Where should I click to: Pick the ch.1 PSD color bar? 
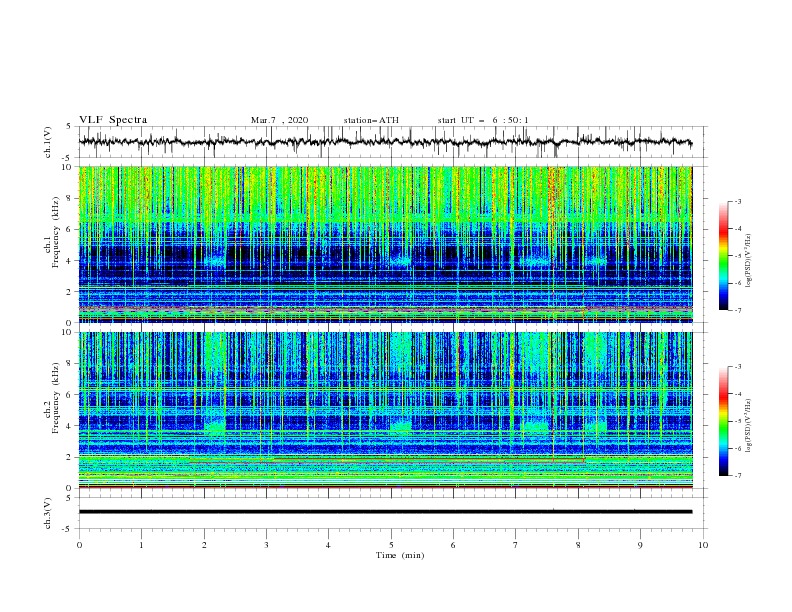723,256
